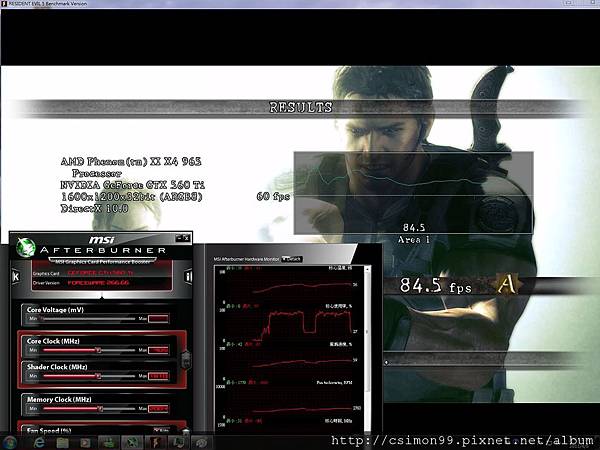
Task: Open Windows Media Player on taskbar
Action: (85, 443)
